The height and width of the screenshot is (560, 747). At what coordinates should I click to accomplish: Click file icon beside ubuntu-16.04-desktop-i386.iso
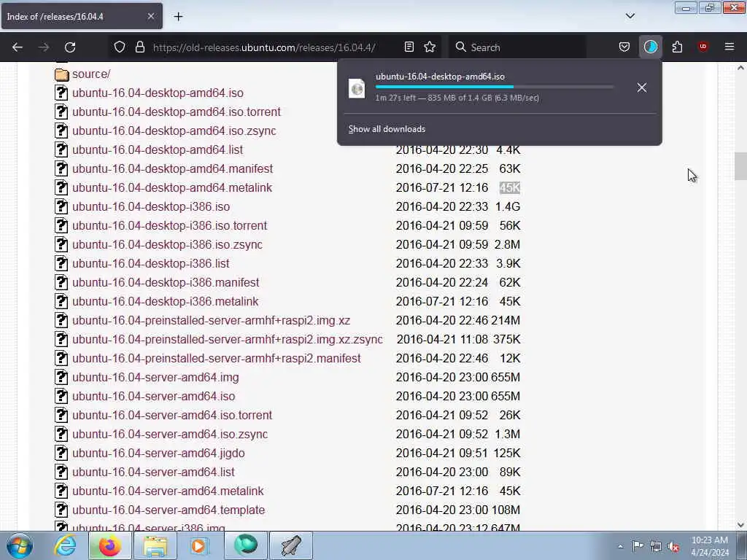[x=61, y=206]
